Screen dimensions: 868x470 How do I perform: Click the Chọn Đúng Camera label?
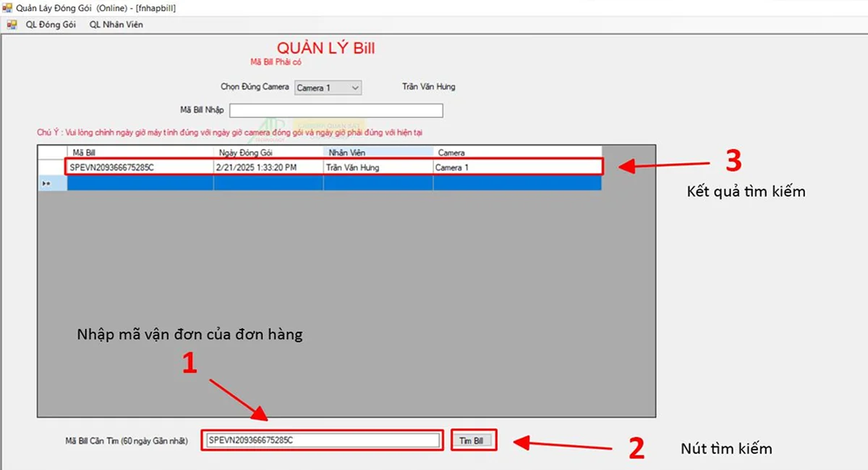pos(255,87)
